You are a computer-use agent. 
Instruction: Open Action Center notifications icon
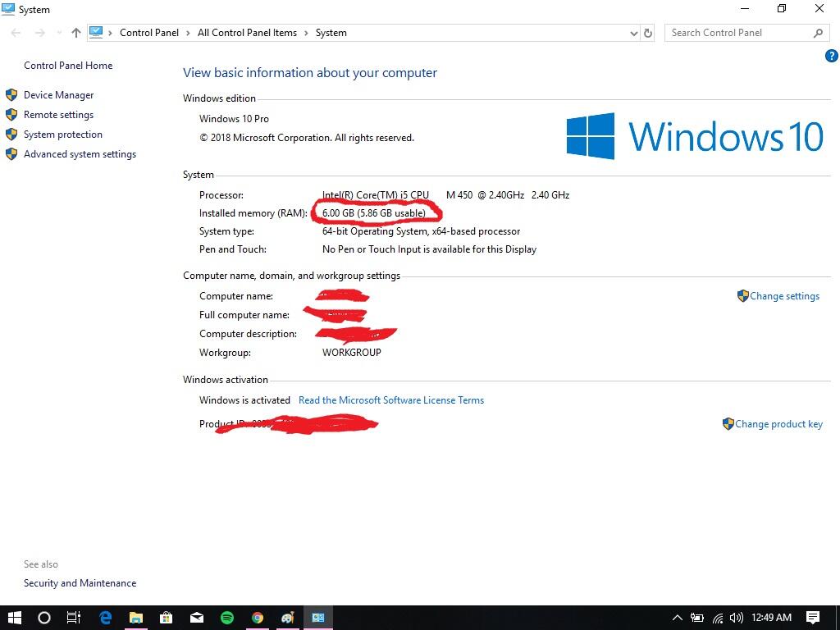point(813,618)
